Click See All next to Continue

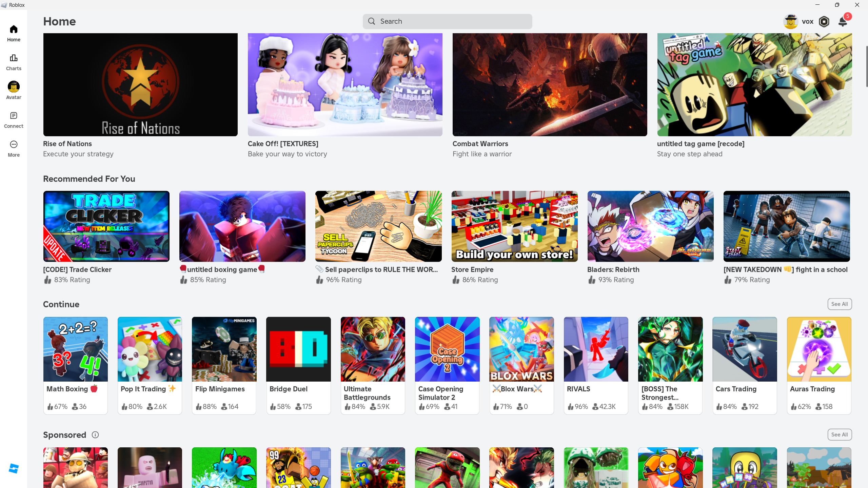(x=839, y=304)
